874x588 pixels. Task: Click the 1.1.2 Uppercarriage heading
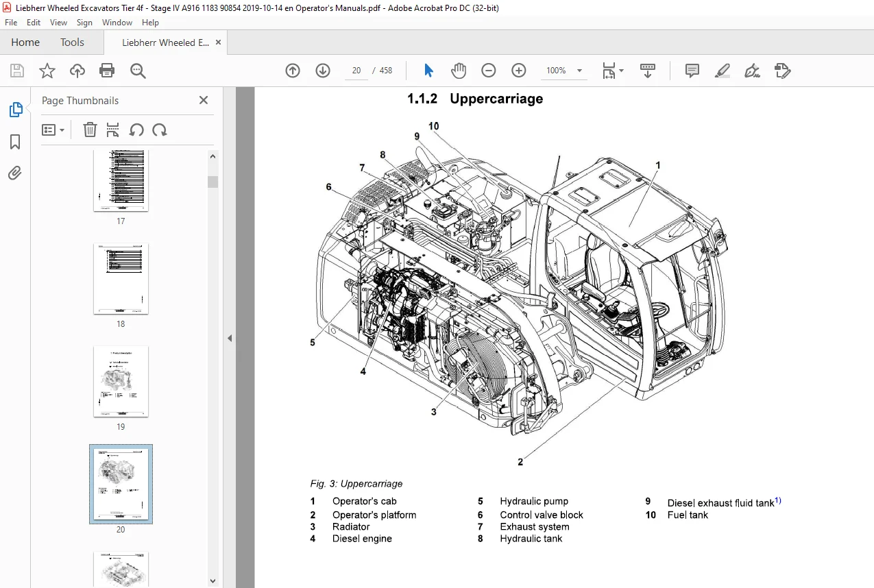pyautogui.click(x=475, y=99)
